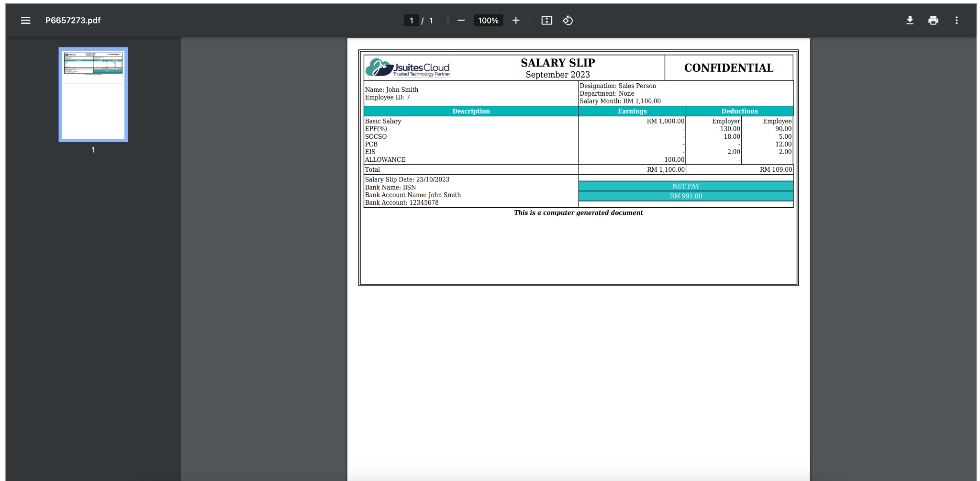Select the 100% zoom level field
This screenshot has height=481, width=980.
point(488,20)
